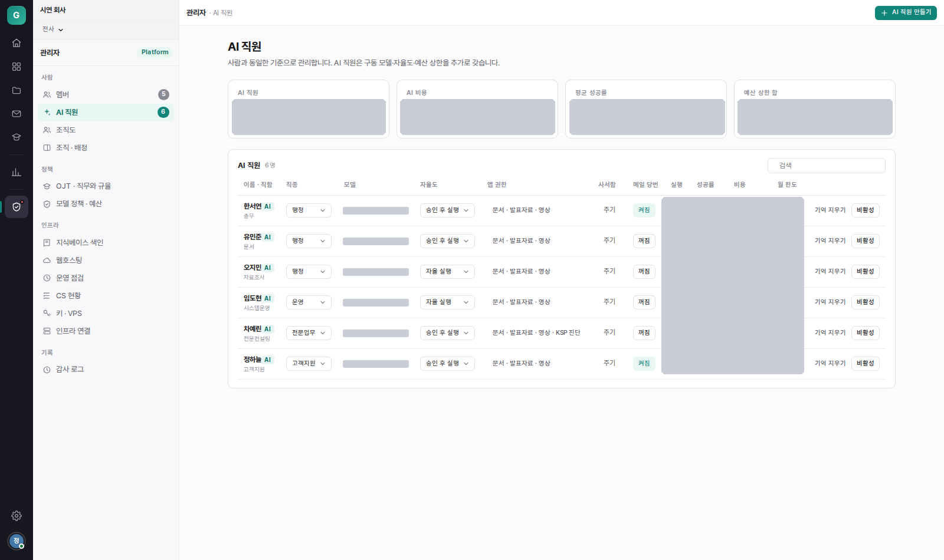Click 기억 지우기 for 유민준
The image size is (944, 560).
point(830,241)
